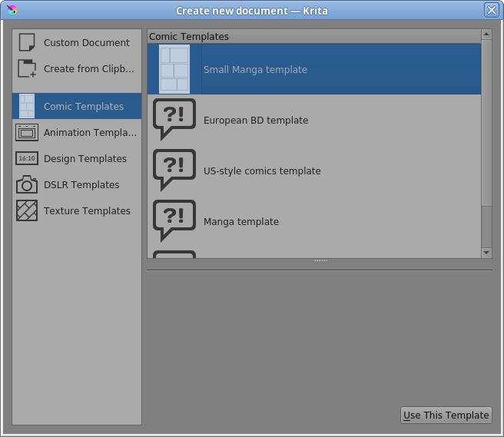Click the Create from Clipboard icon
504x437 pixels.
point(27,68)
